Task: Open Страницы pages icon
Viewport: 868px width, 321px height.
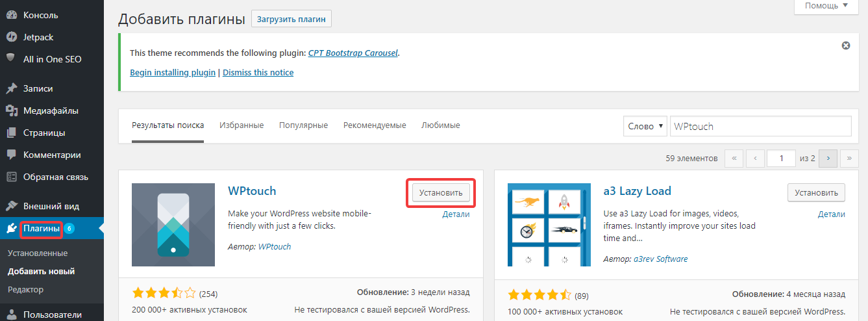Action: 11,133
